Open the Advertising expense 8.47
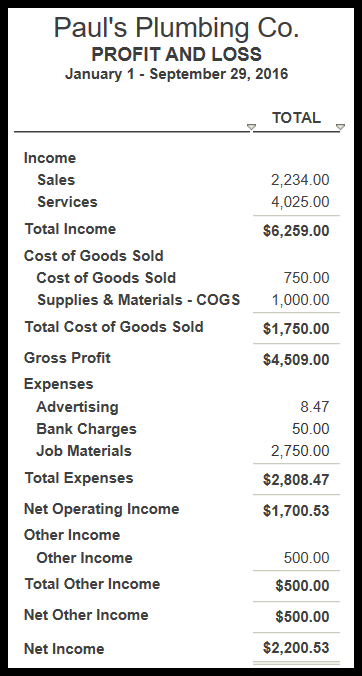Screen dimensions: 362x676 pos(315,407)
